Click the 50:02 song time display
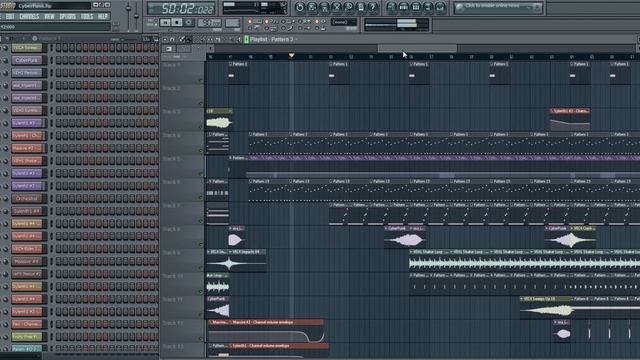Viewport: 640px width, 360px height. click(182, 8)
